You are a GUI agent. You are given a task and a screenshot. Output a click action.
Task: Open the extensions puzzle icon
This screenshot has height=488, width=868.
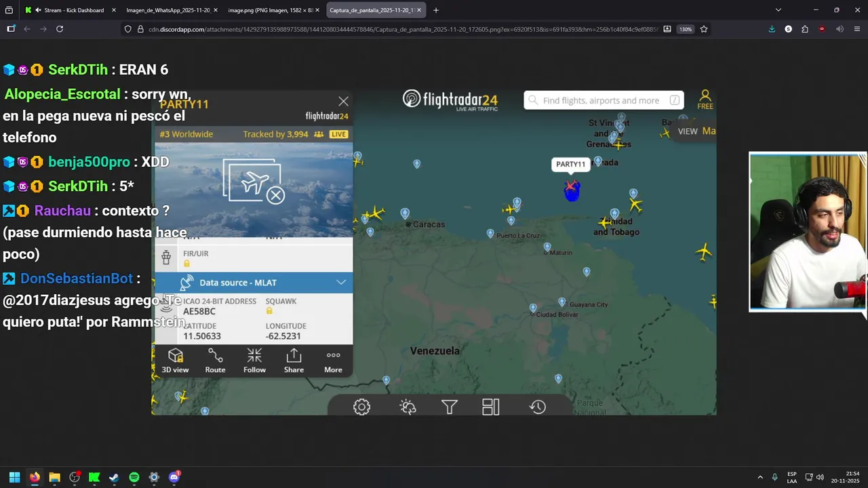point(805,29)
